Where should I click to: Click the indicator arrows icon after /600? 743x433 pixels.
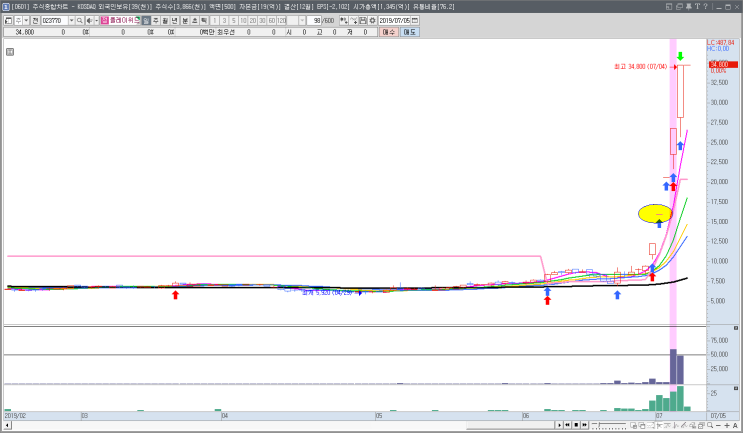pos(344,20)
